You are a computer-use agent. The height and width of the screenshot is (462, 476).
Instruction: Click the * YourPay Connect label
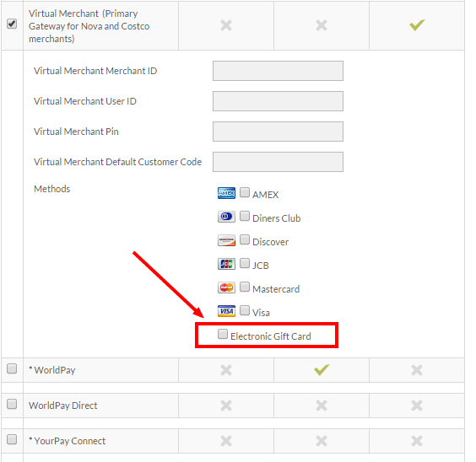pos(67,441)
